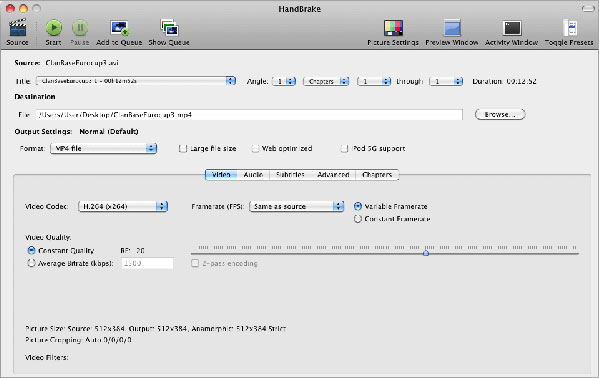Open the Source clapperboard icon
This screenshot has height=378, width=599.
coord(18,28)
